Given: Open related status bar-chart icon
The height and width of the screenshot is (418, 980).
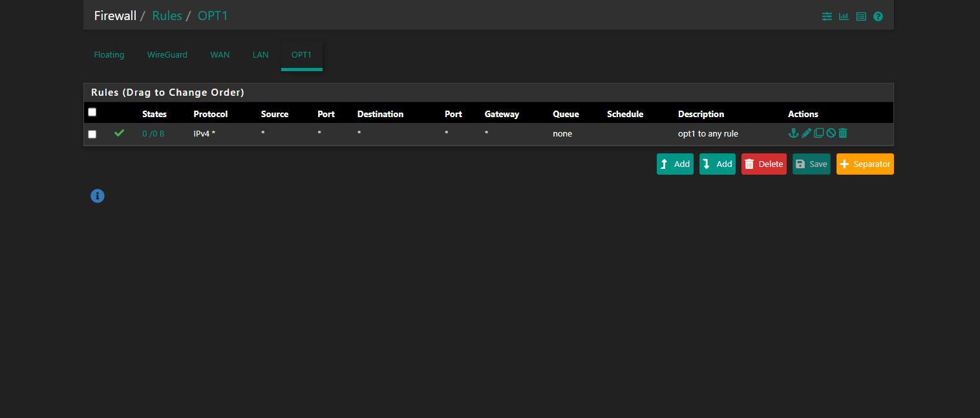Looking at the screenshot, I should click(x=844, y=16).
